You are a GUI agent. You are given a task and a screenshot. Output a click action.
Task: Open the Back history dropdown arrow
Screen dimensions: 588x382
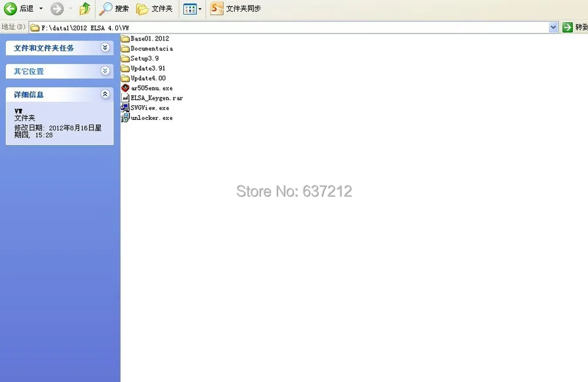click(x=41, y=8)
